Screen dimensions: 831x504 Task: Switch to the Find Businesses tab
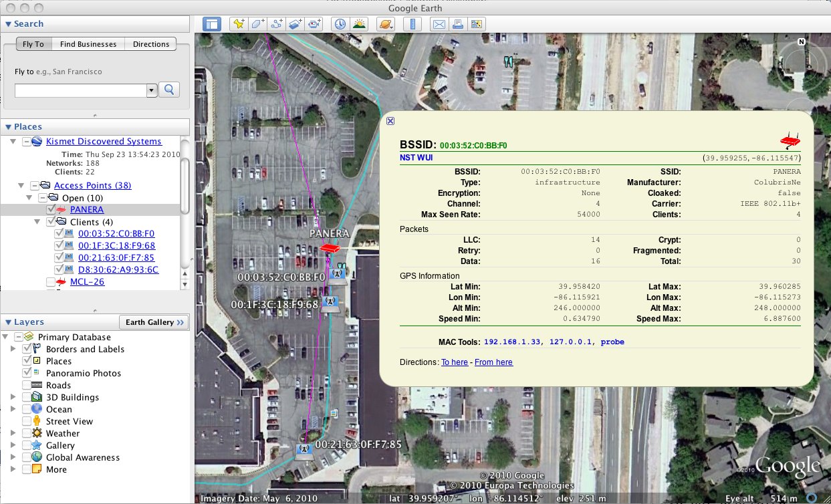click(88, 44)
